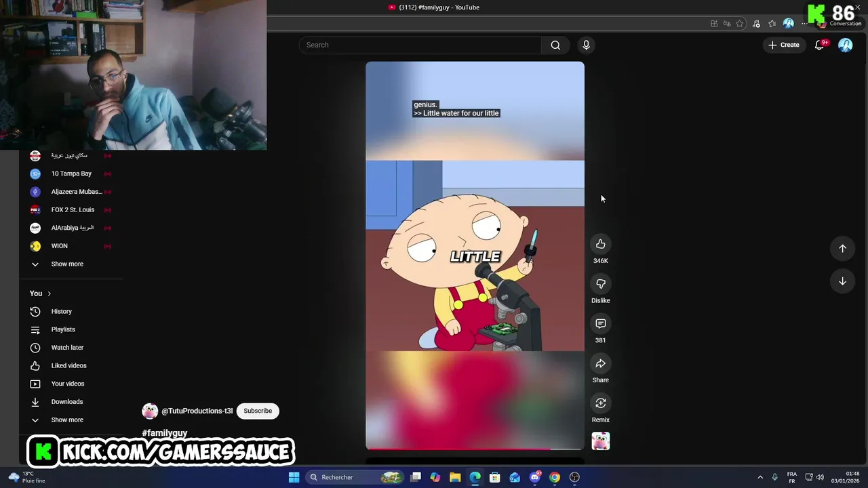Open the @TutuProductions-t3l channel link
868x488 pixels.
(197, 411)
